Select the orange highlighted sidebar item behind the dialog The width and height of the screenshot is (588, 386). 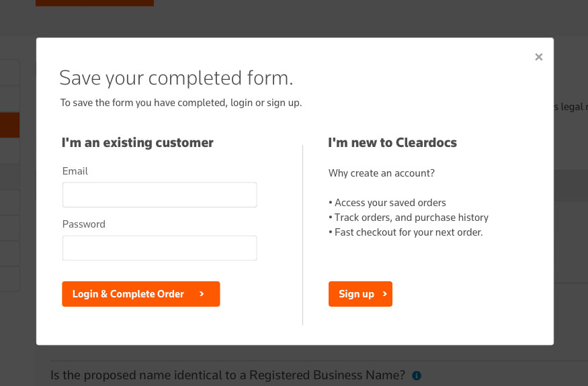pyautogui.click(x=10, y=125)
